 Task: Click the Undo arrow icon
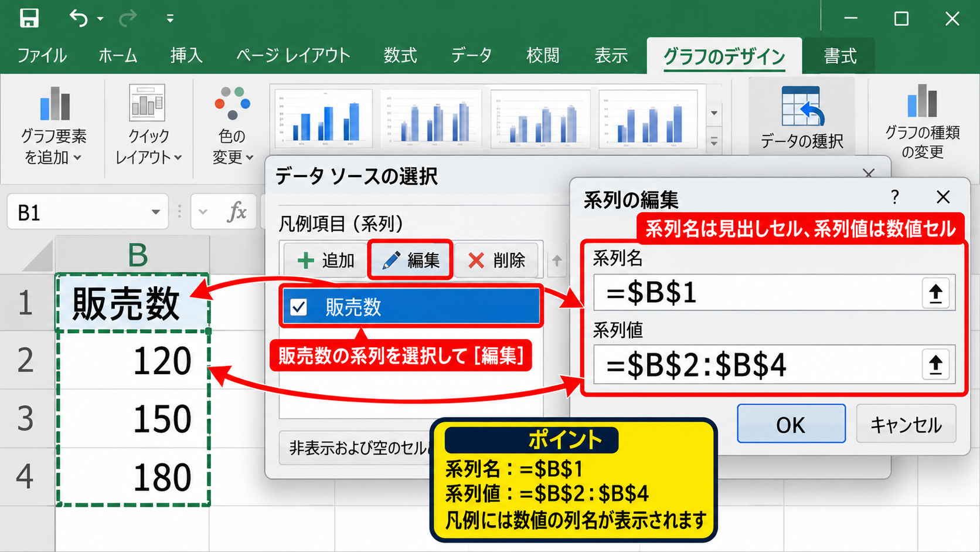79,18
